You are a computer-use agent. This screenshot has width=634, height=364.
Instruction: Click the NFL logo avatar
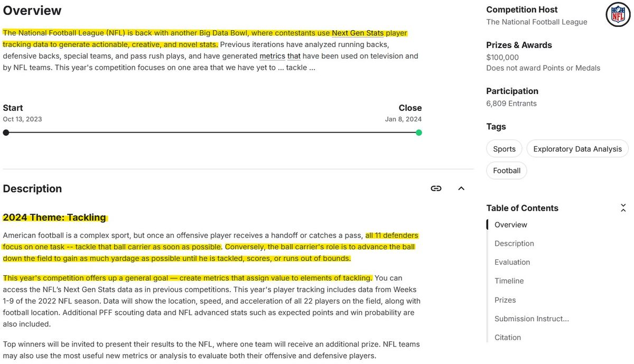pyautogui.click(x=618, y=15)
